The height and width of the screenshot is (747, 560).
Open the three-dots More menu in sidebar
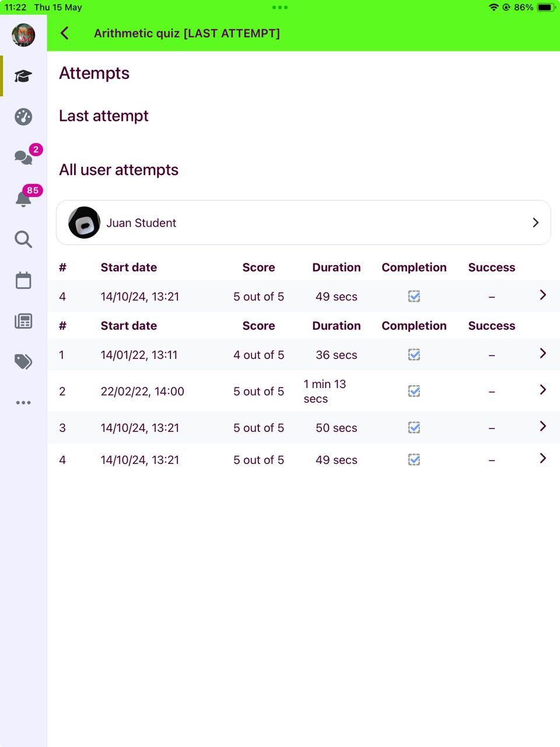tap(23, 403)
